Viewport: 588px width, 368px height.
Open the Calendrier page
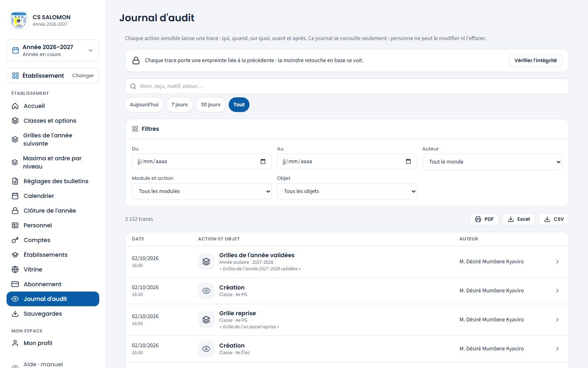point(53,196)
